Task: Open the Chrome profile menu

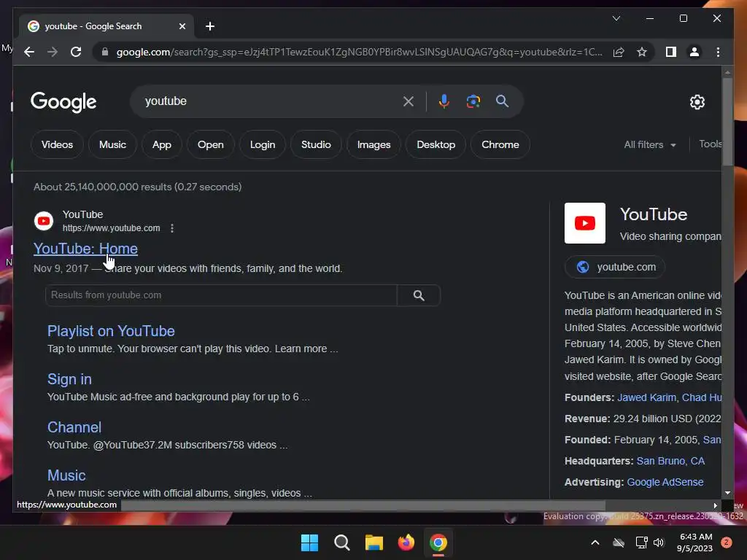Action: pos(694,52)
